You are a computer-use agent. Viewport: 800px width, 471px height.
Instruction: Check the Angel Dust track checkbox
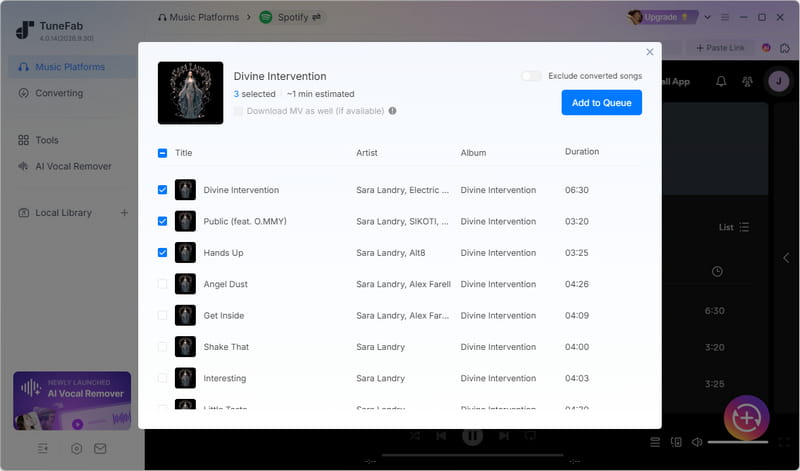(x=162, y=284)
